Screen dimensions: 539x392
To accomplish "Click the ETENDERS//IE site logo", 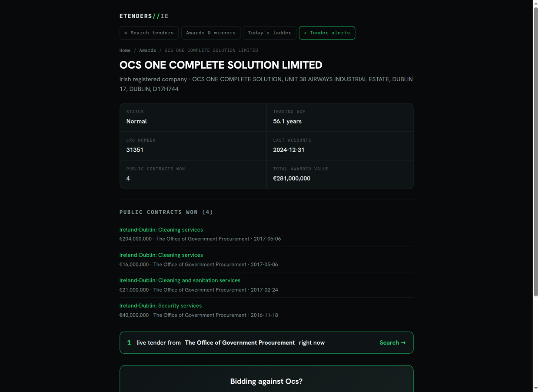I will click(x=144, y=16).
